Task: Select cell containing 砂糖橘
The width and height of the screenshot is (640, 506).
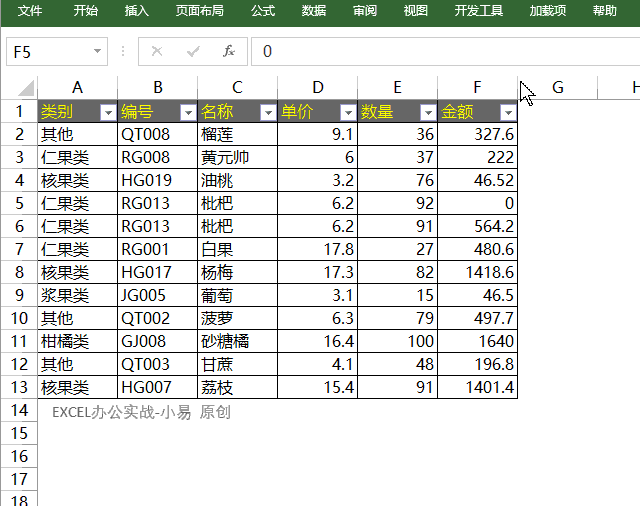Action: point(238,341)
